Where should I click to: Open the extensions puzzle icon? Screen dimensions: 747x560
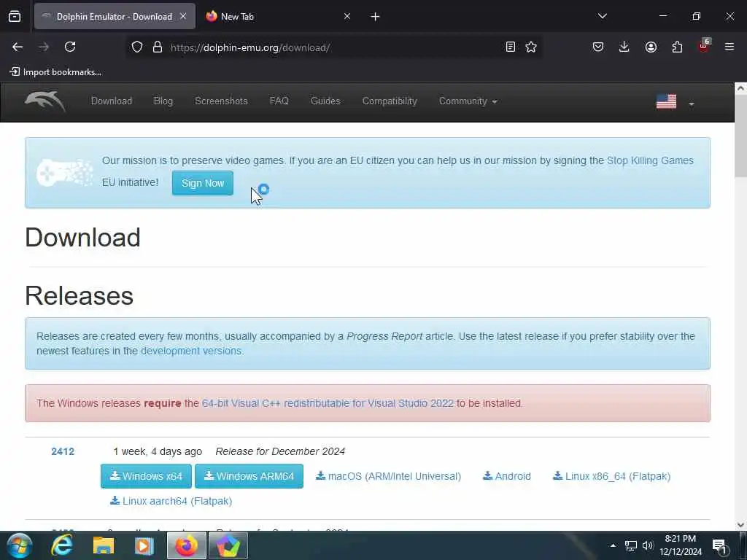(x=677, y=47)
